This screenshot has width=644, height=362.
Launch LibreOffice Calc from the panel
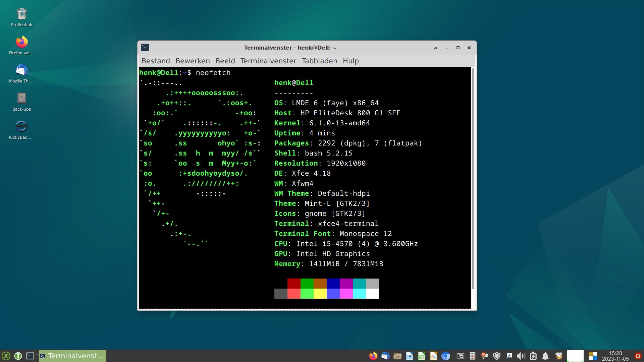[x=421, y=356]
